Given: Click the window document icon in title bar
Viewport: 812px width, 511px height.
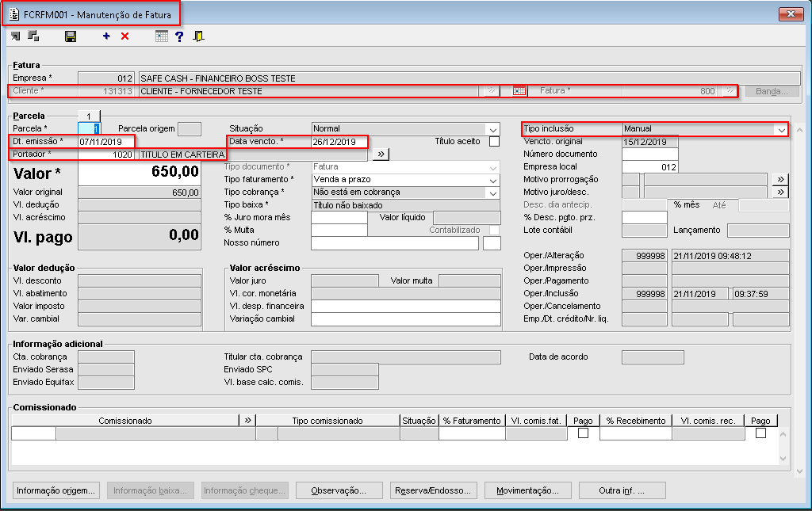Looking at the screenshot, I should click(14, 14).
